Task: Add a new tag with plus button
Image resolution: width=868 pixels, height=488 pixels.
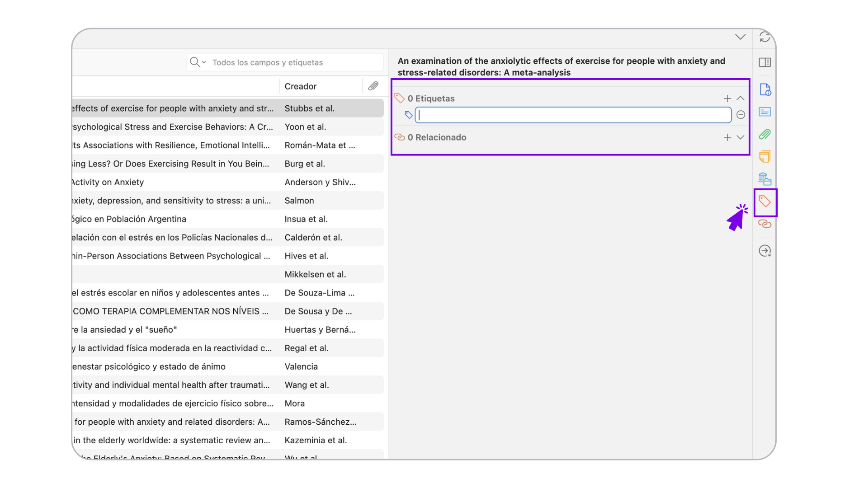Action: coord(727,99)
